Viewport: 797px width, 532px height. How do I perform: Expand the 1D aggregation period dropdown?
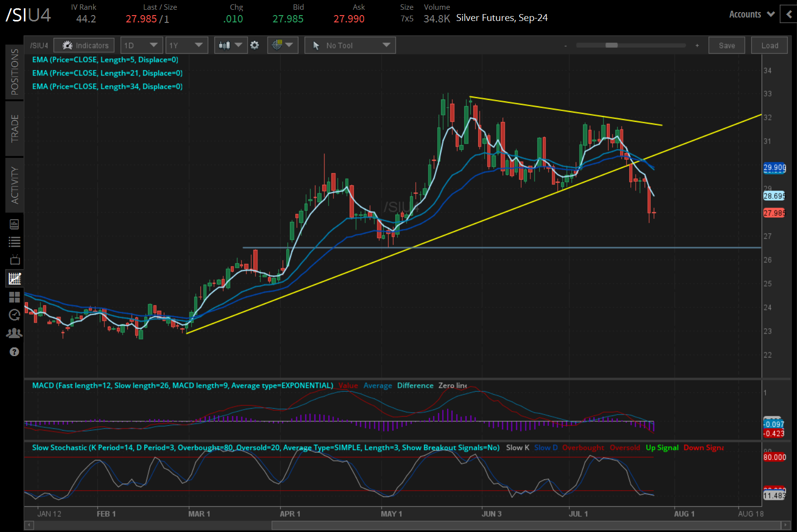tap(141, 45)
